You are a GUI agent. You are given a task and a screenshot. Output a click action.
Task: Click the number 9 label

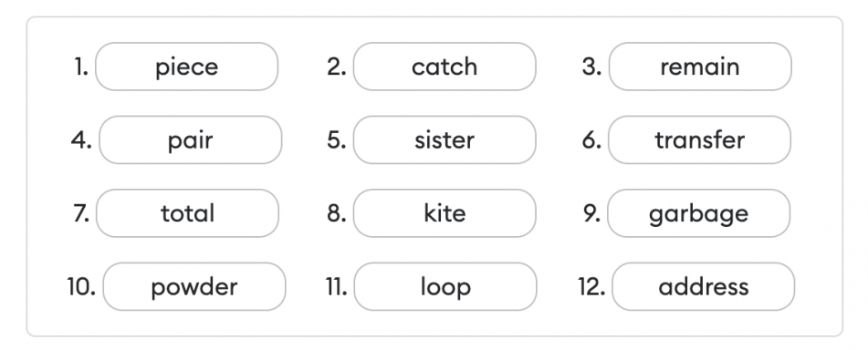pyautogui.click(x=591, y=213)
